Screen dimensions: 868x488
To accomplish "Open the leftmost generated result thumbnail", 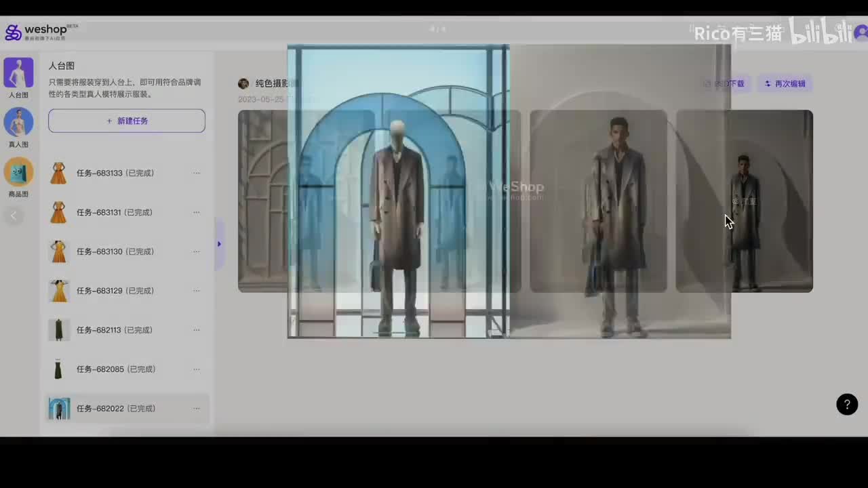I will [x=262, y=201].
